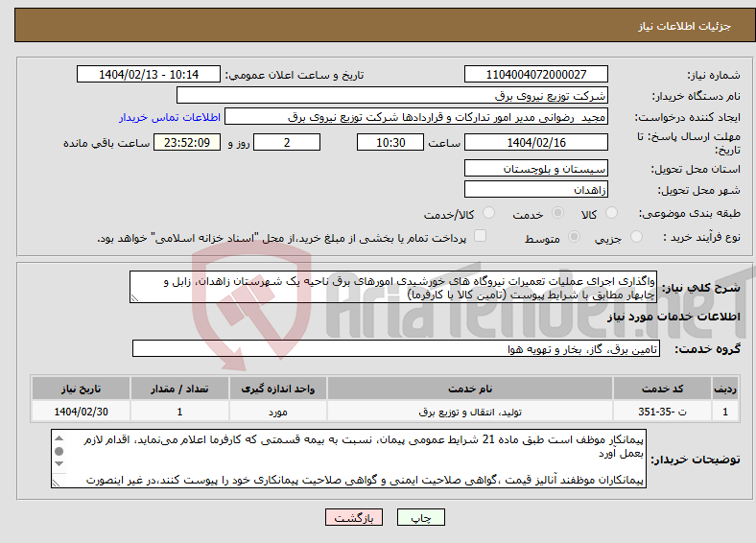This screenshot has width=756, height=543.
Task: Click the ایجاد کننده درخواست field
Action: 416,117
